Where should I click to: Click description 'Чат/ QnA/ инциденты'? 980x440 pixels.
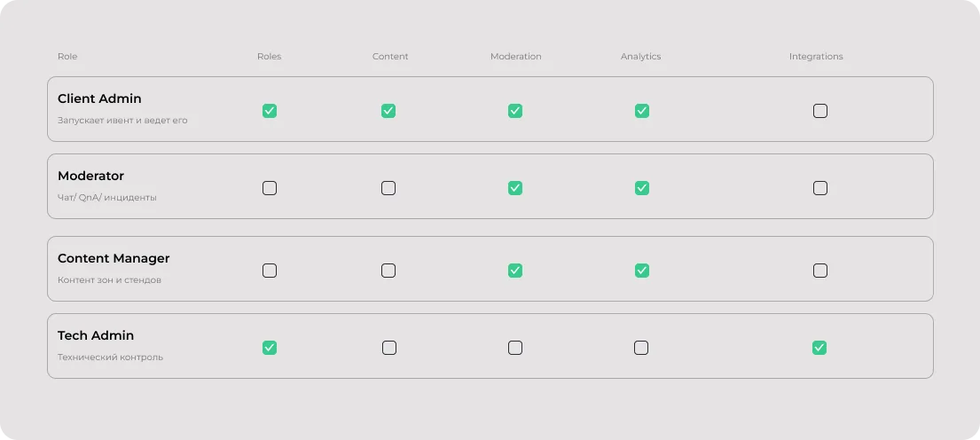tap(107, 198)
